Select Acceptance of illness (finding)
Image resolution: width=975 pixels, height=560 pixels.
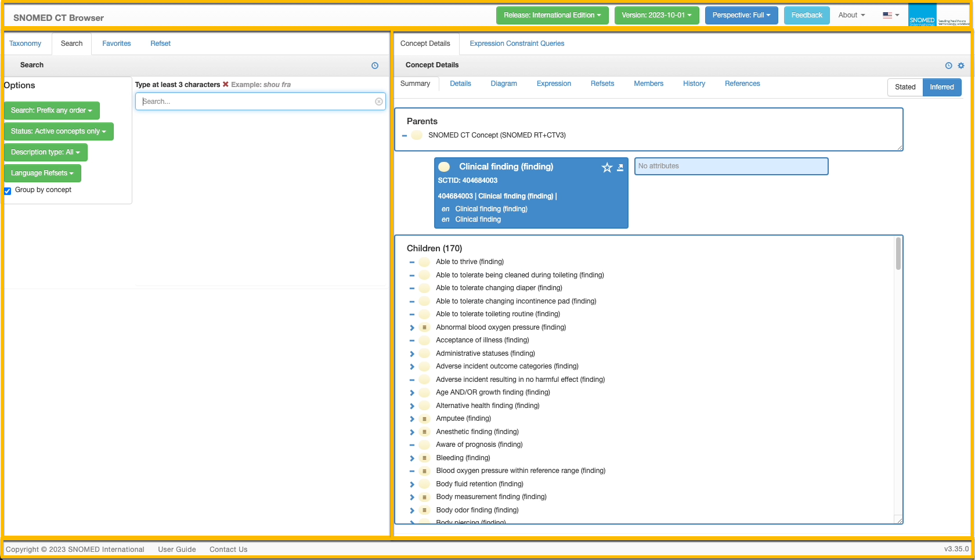tap(482, 340)
